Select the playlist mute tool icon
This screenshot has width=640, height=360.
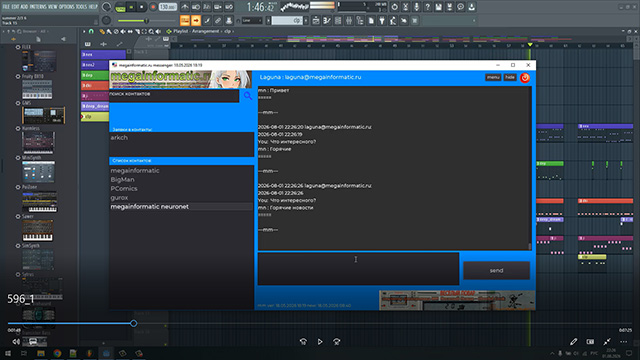[123, 31]
